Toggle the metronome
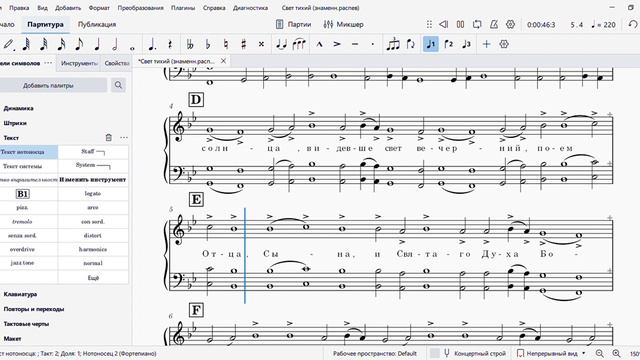The width and height of the screenshot is (640, 360). 493,24
